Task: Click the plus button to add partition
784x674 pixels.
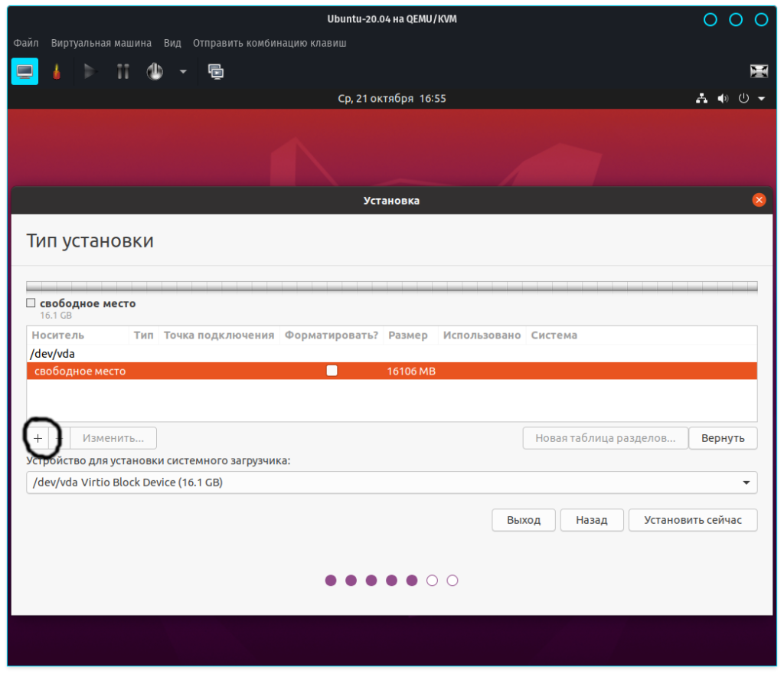Action: [38, 438]
